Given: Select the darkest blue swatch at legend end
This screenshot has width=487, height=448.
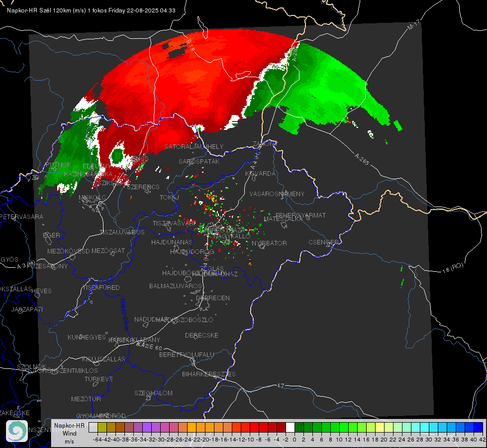Looking at the screenshot, I should 479,427.
